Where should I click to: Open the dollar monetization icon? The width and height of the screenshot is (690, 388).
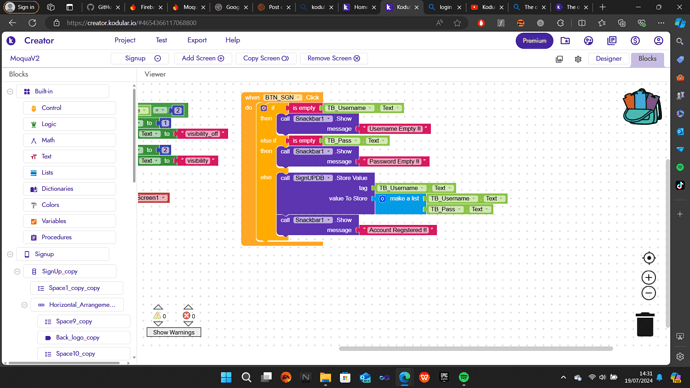tap(635, 40)
